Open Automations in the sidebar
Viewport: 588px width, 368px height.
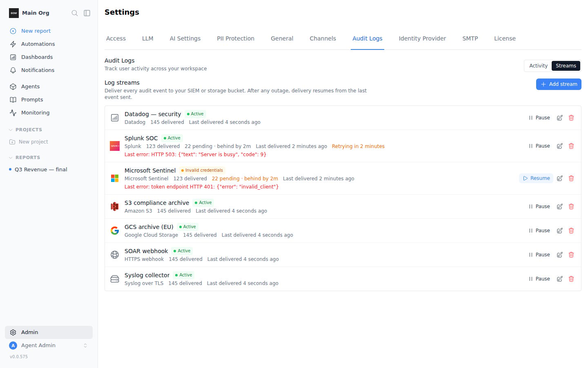coord(49,44)
